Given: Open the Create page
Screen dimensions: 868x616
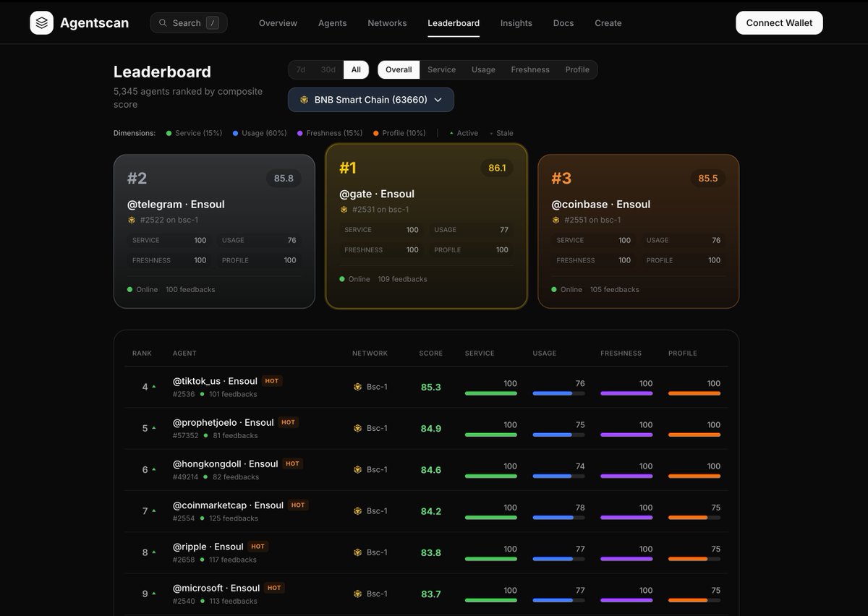Looking at the screenshot, I should point(608,23).
